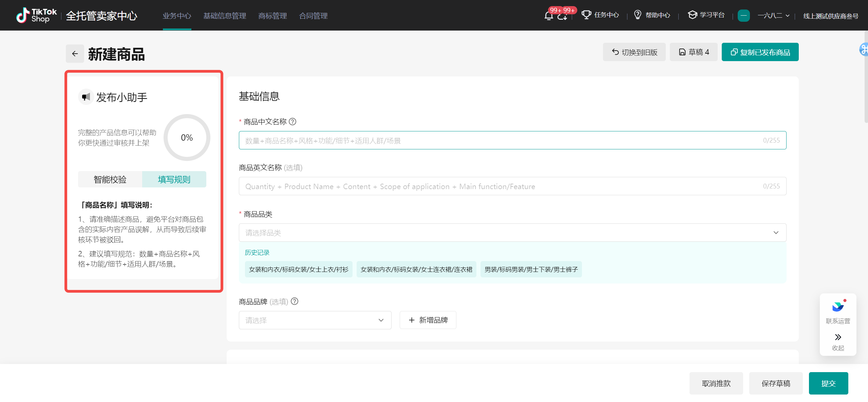The height and width of the screenshot is (402, 868).
Task: Open the 商品品牌 brand dropdown
Action: (x=315, y=320)
